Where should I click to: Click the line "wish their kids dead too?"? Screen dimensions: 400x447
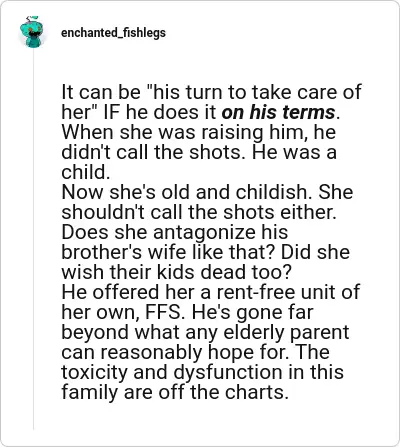(177, 272)
